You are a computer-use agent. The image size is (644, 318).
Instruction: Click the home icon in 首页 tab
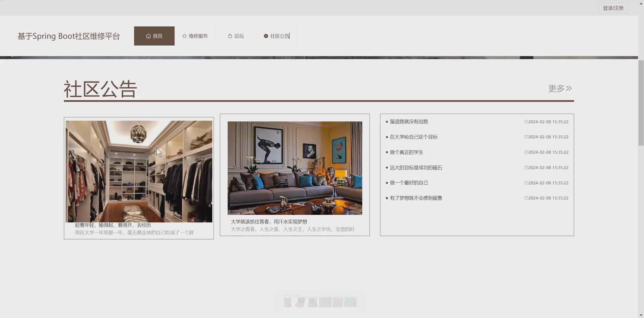(148, 36)
